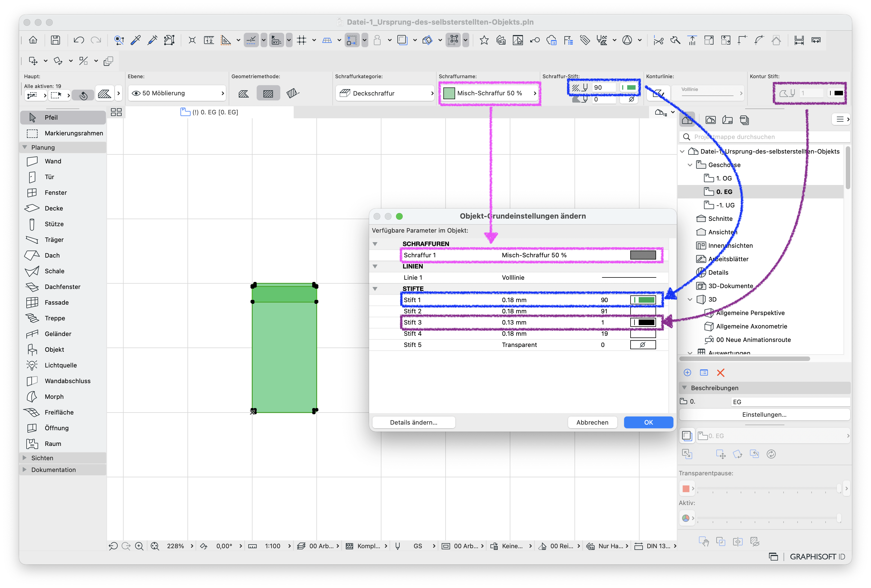Open the Measure ruler tool
The height and width of the screenshot is (588, 871).
coord(209,40)
